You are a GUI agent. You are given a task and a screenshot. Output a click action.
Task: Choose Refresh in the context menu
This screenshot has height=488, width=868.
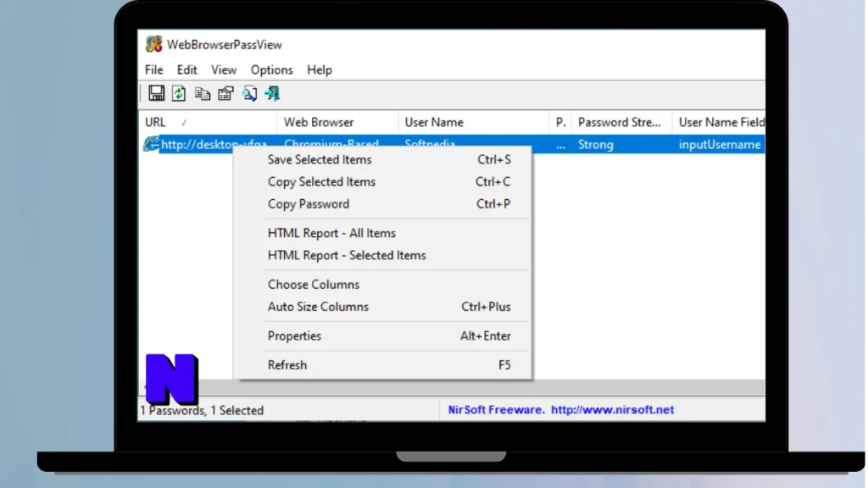pos(382,365)
